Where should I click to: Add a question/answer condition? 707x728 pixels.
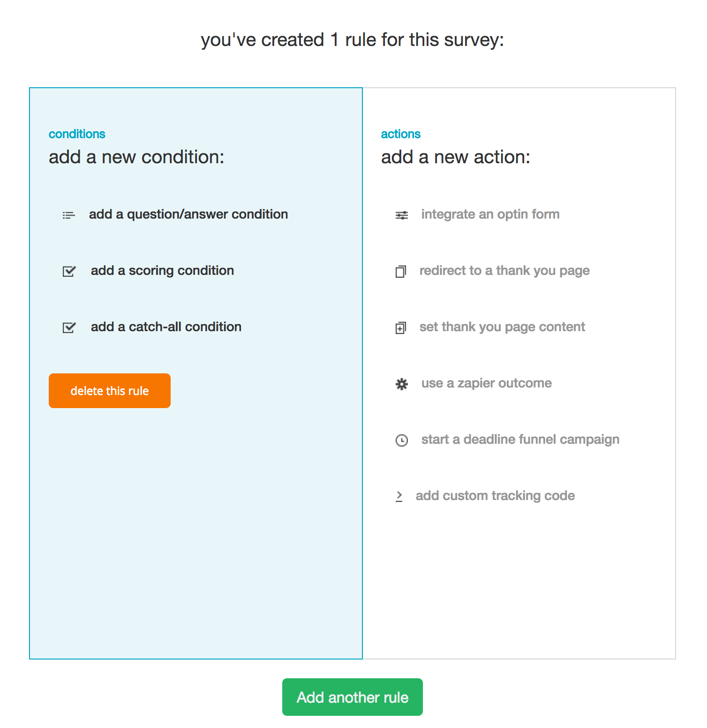(188, 214)
